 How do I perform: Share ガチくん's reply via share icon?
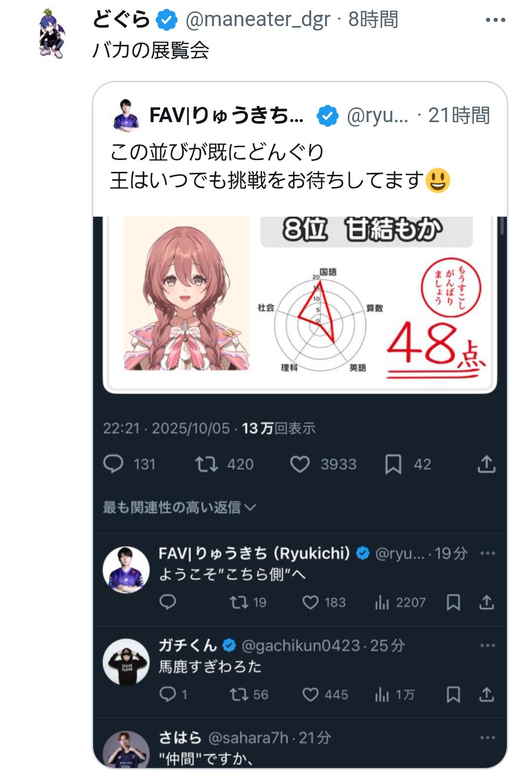(486, 694)
